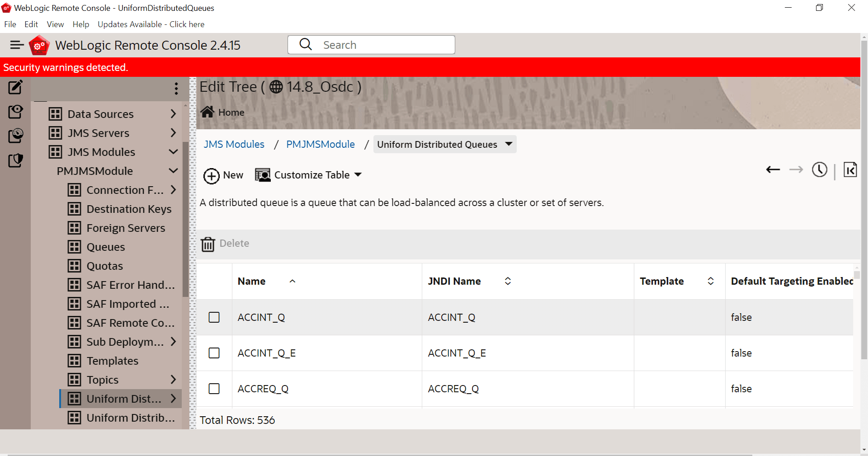The height and width of the screenshot is (456, 868).
Task: Collapse the JMS Modules tree node
Action: point(173,152)
